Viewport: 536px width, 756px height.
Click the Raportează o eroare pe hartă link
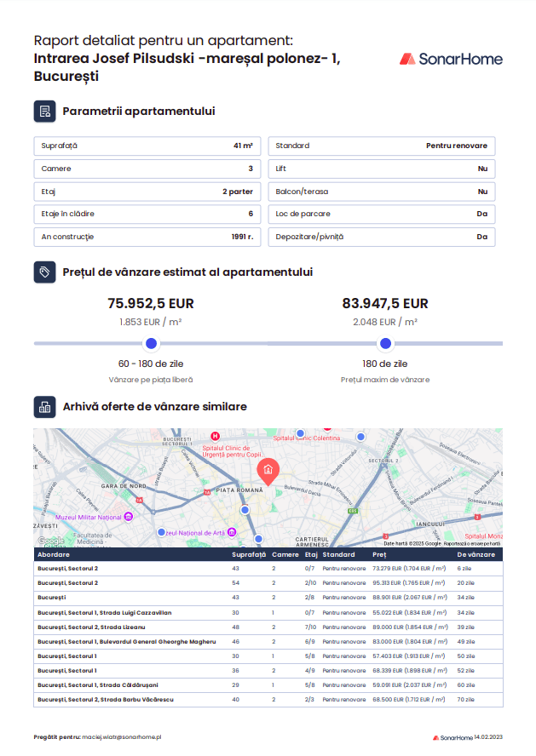click(x=471, y=543)
